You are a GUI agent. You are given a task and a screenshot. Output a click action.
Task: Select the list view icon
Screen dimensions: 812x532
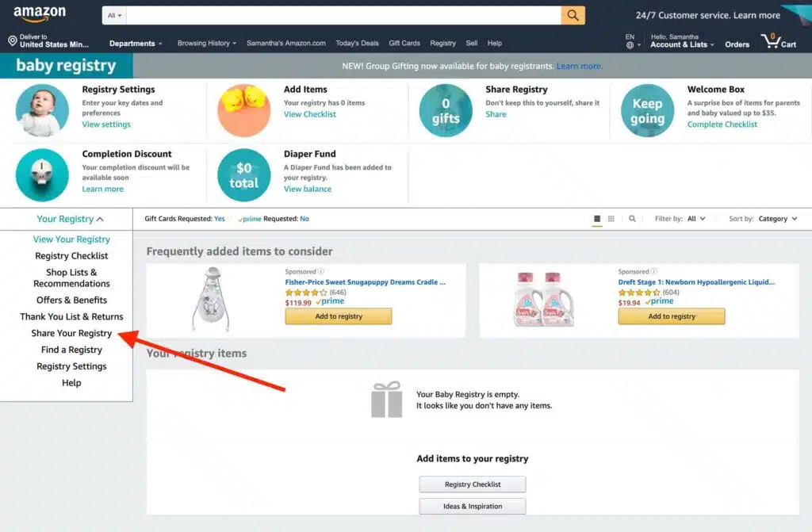coord(597,219)
